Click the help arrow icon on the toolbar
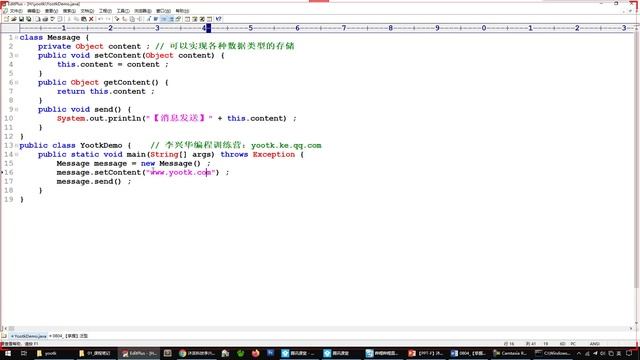 219,19
